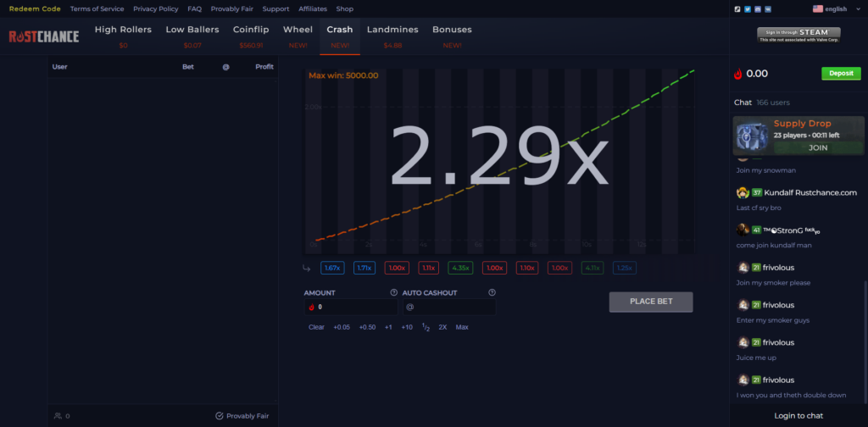The width and height of the screenshot is (868, 427).
Task: Click Kundalf Rustchance.com avatar
Action: tap(743, 192)
